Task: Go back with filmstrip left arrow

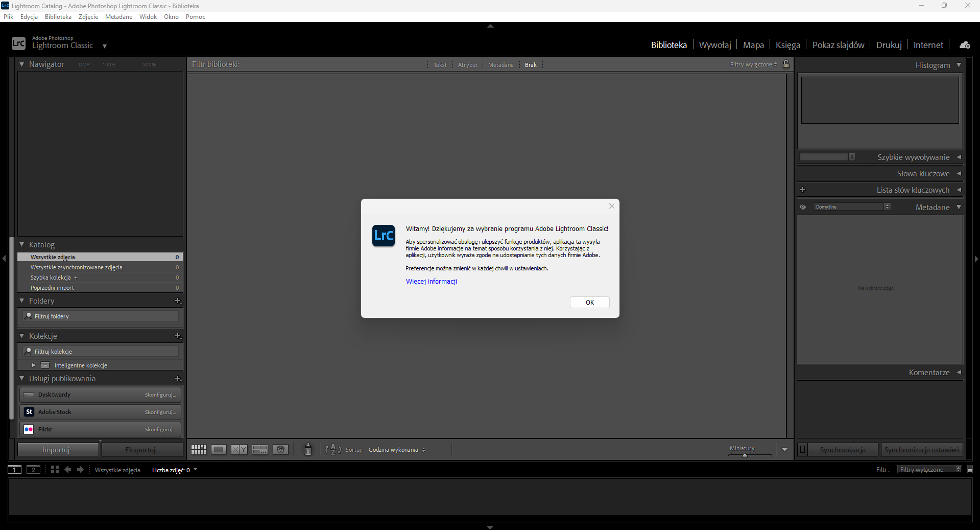Action: point(68,470)
